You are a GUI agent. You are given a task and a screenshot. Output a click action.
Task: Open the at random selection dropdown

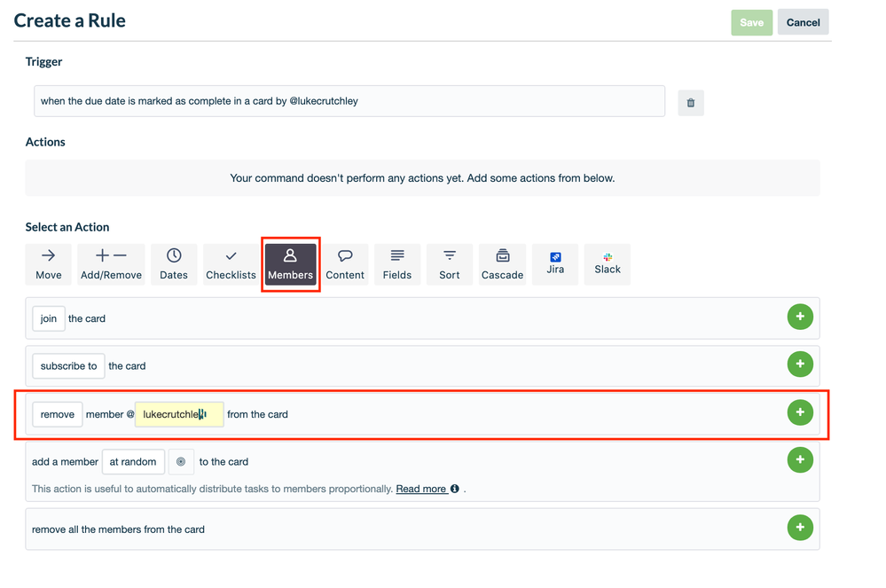pos(133,461)
